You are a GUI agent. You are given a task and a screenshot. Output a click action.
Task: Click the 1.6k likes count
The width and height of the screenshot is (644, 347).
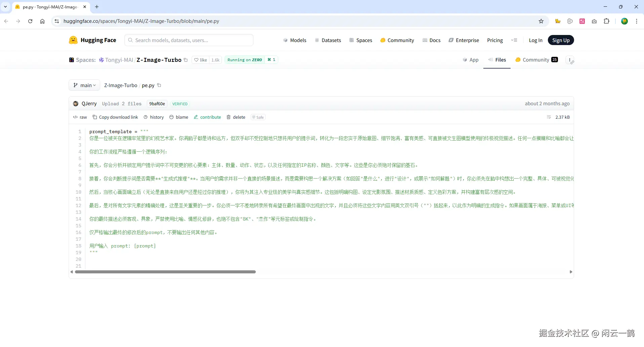(x=215, y=60)
